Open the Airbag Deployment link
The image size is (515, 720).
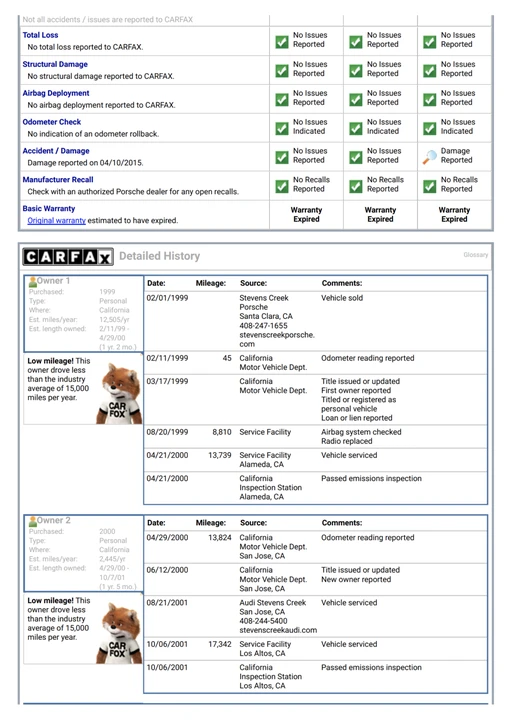56,93
